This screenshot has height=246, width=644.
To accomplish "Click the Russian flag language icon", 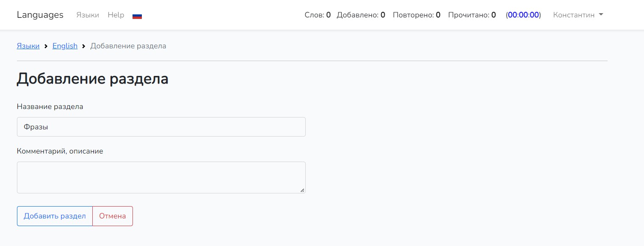I will click(x=137, y=16).
